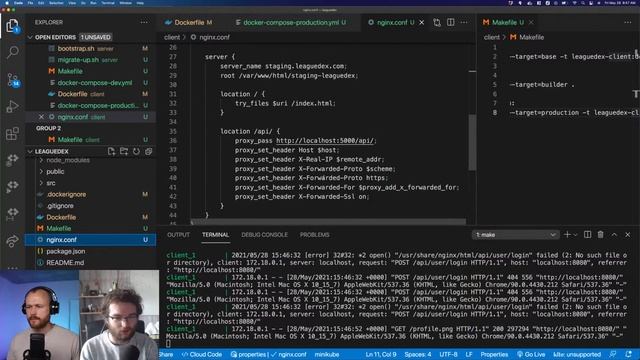Image resolution: width=640 pixels, height=360 pixels.
Task: Close nginx.conf in Open Editors list
Action: click(x=41, y=117)
